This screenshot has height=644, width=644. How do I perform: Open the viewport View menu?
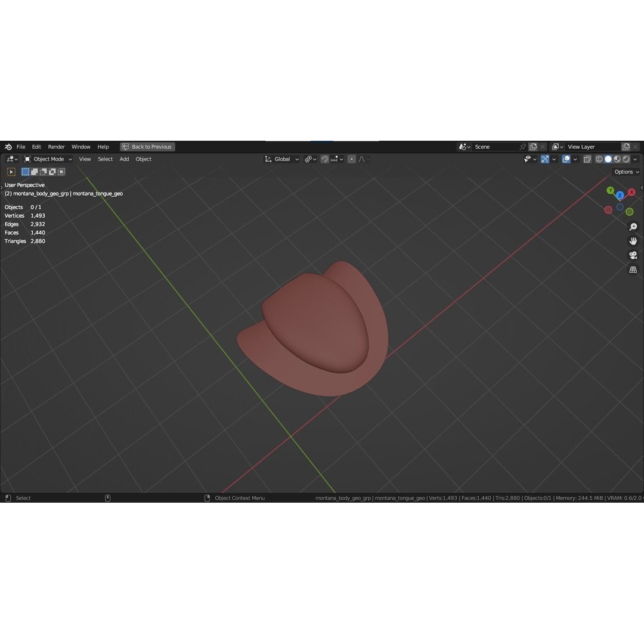pyautogui.click(x=85, y=159)
